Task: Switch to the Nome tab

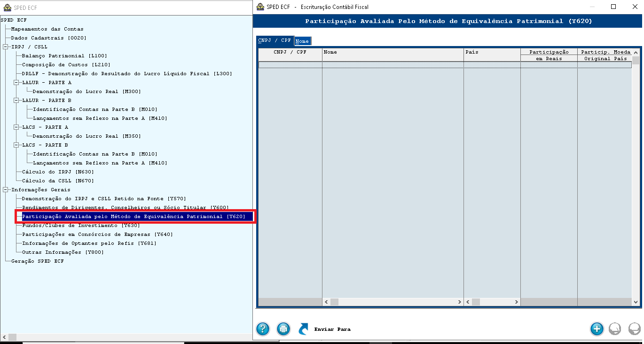Action: tap(302, 41)
